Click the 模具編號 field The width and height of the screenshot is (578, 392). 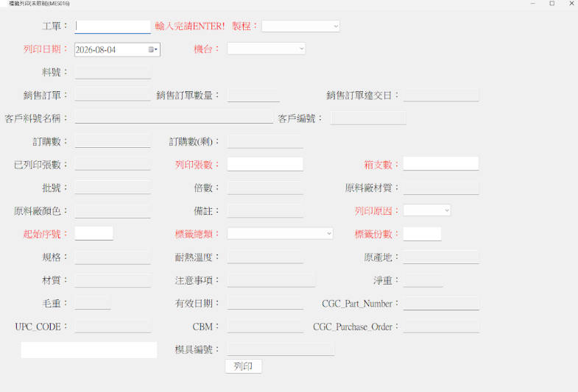click(x=281, y=349)
